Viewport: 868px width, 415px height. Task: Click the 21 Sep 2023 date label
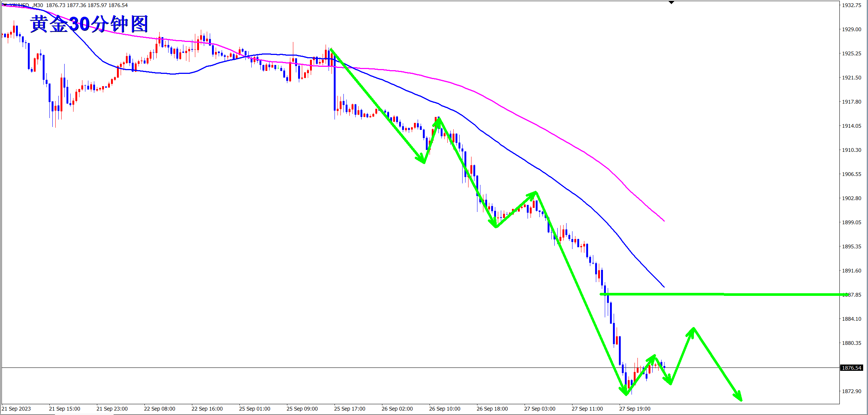pos(16,409)
